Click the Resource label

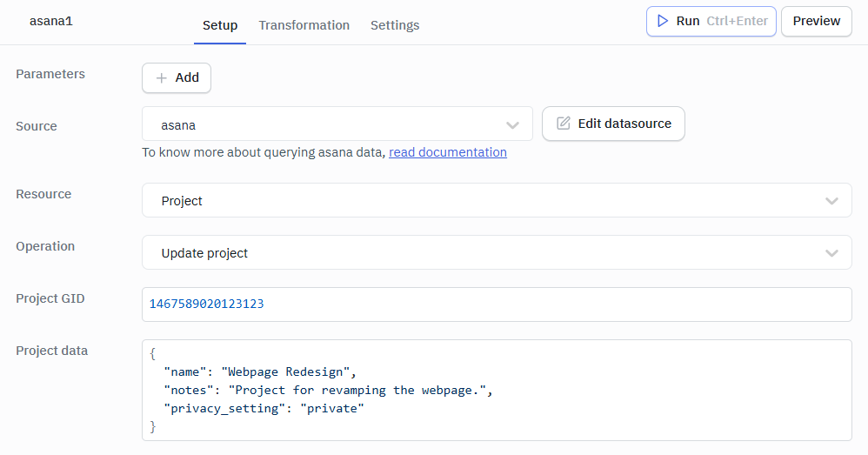tap(43, 194)
